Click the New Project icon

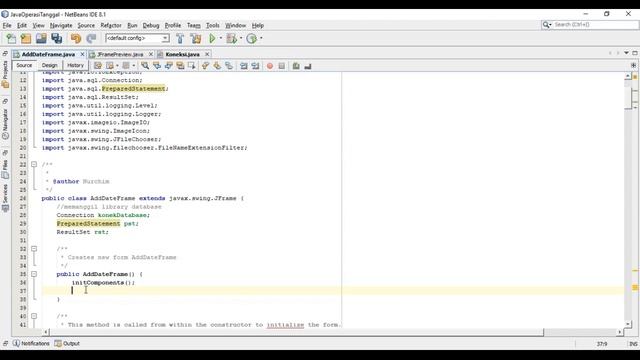[26, 38]
